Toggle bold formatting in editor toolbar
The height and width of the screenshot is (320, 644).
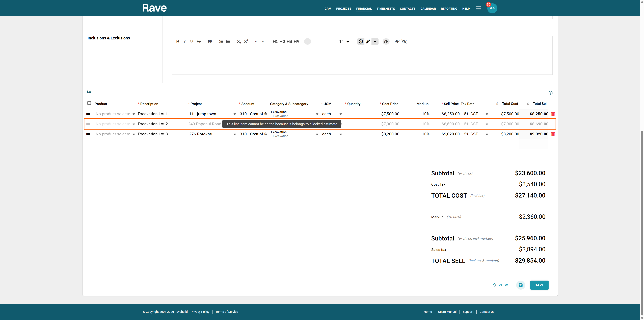[177, 42]
